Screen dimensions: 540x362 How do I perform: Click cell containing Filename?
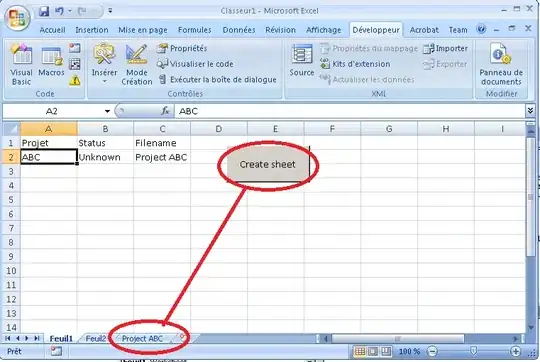(162, 143)
